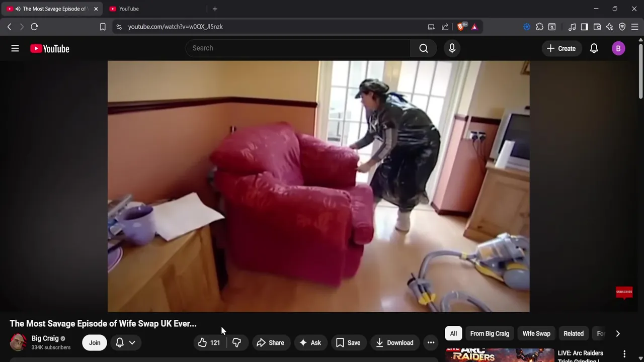Screen dimensions: 644x362
Task: Download the video
Action: pos(395,342)
